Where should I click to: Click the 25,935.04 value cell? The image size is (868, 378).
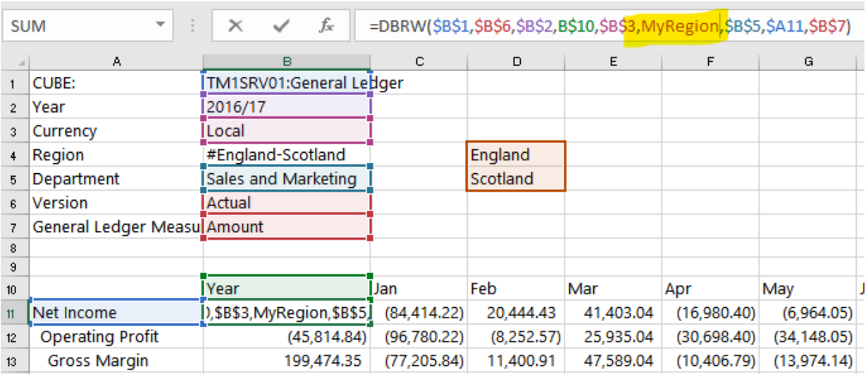pos(613,336)
